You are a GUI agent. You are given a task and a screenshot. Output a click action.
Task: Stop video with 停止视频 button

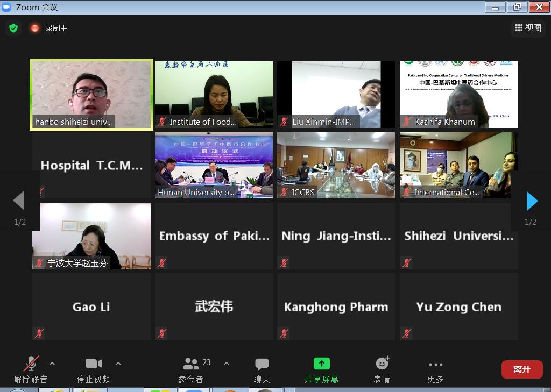coord(94,369)
